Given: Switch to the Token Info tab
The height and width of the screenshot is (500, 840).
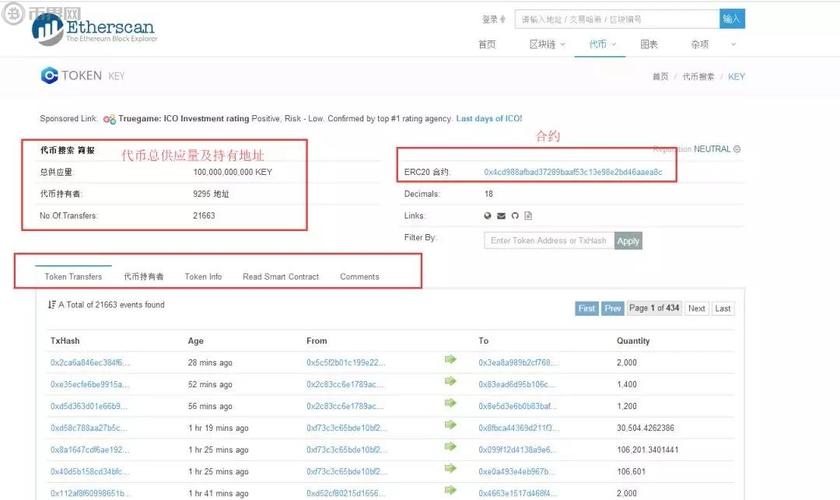Looking at the screenshot, I should point(203,277).
